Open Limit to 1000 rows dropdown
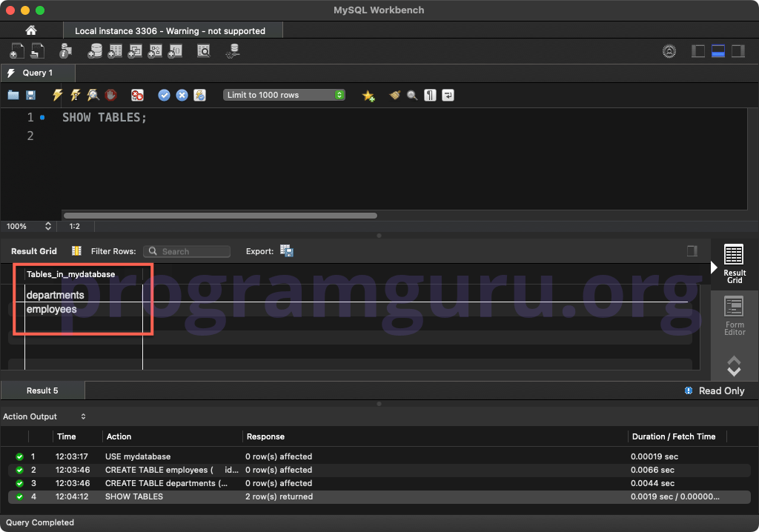The image size is (759, 532). point(284,95)
